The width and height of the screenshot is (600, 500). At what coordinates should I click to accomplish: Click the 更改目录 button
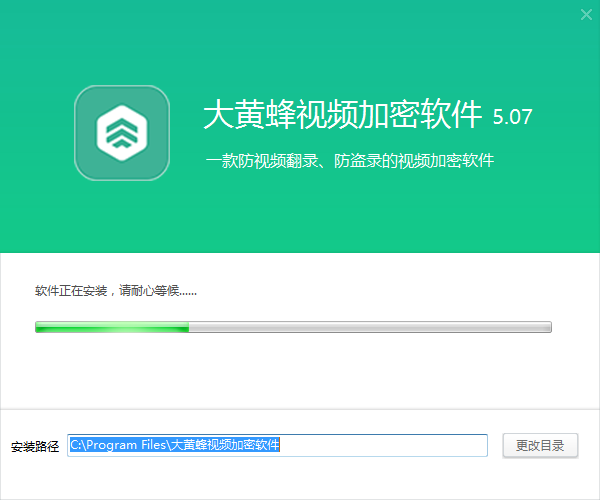(540, 445)
